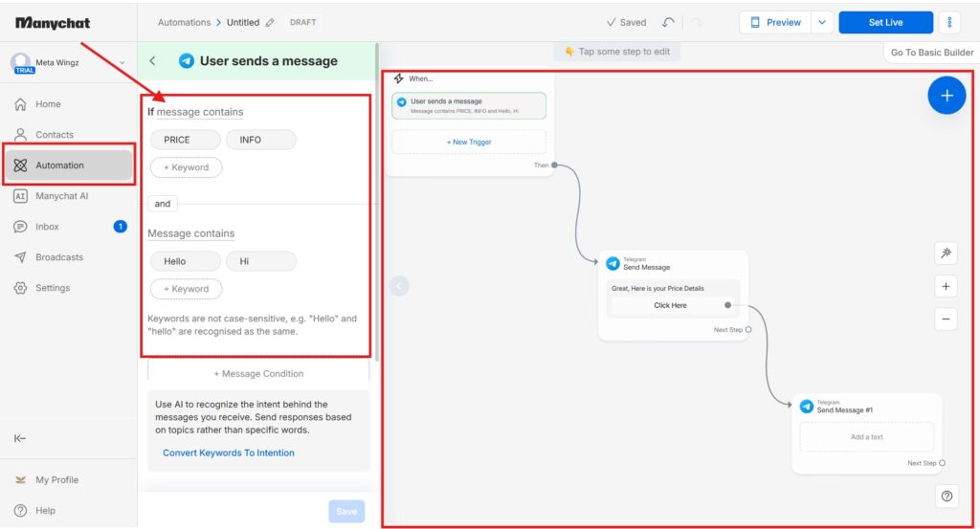Open Contacts in sidebar
Viewport: 980px width, 529px height.
(54, 134)
